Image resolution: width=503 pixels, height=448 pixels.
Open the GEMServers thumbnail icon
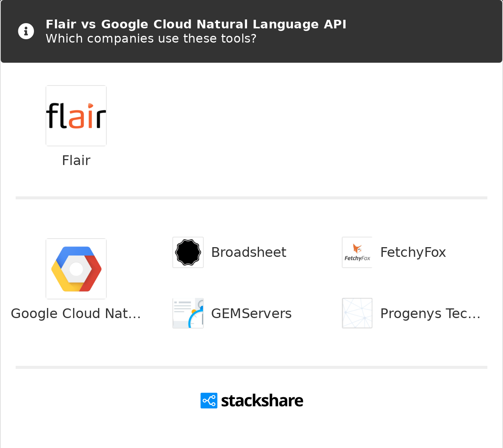tap(188, 313)
